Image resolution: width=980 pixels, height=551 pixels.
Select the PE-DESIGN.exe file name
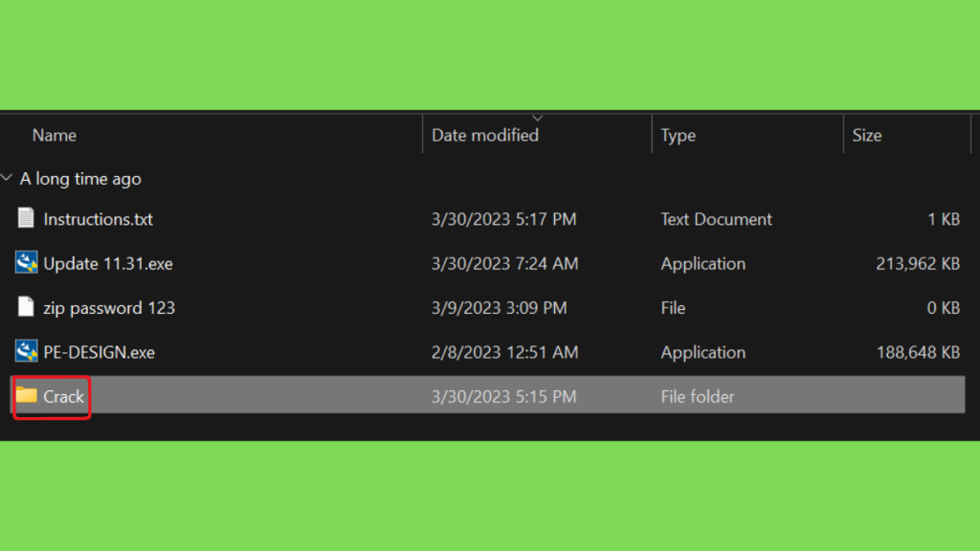(x=99, y=352)
